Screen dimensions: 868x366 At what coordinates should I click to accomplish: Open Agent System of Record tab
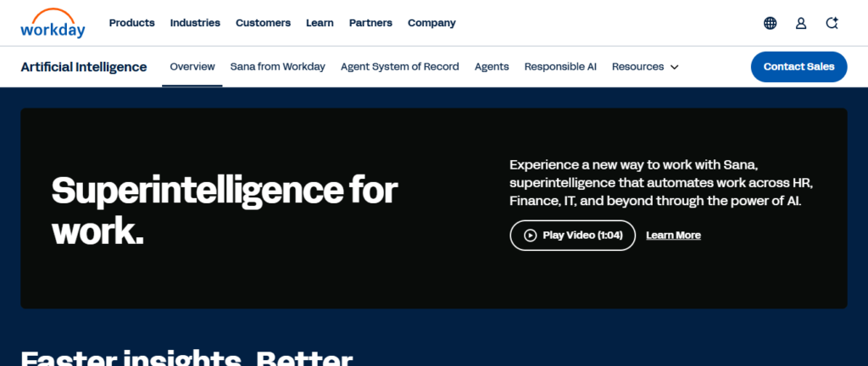point(400,67)
